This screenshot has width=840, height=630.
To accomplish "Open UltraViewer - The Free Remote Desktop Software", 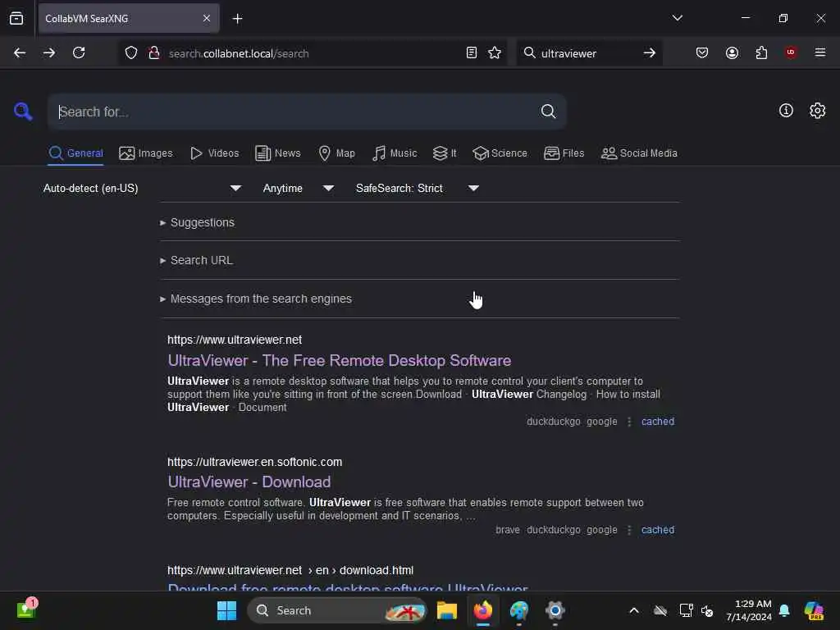I will click(x=339, y=361).
